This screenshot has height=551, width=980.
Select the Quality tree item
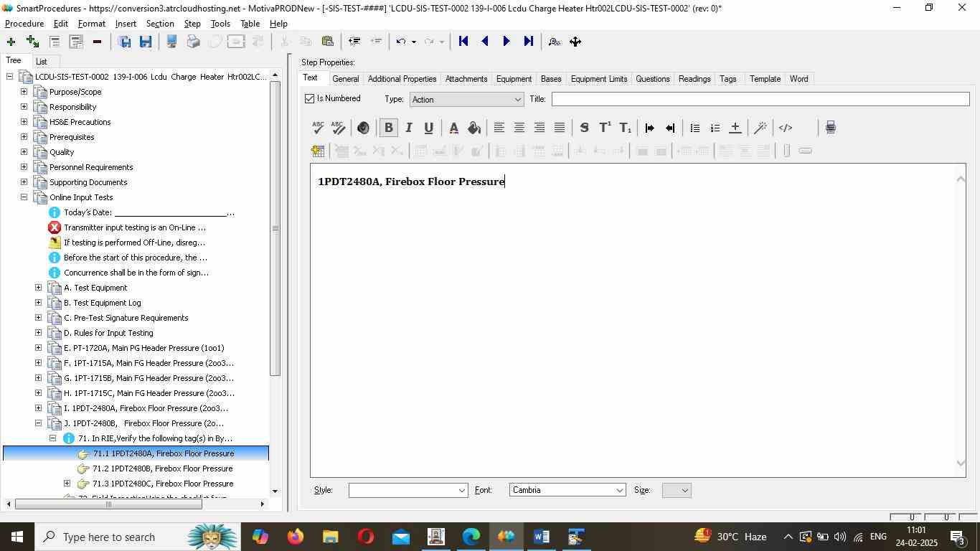62,152
